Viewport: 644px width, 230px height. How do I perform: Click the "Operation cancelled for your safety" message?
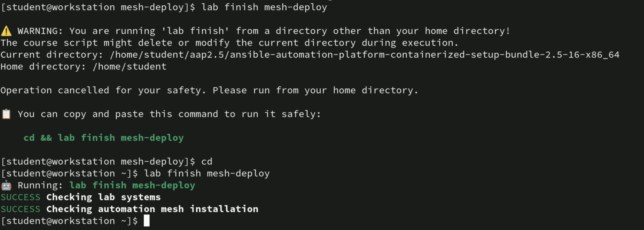point(209,90)
